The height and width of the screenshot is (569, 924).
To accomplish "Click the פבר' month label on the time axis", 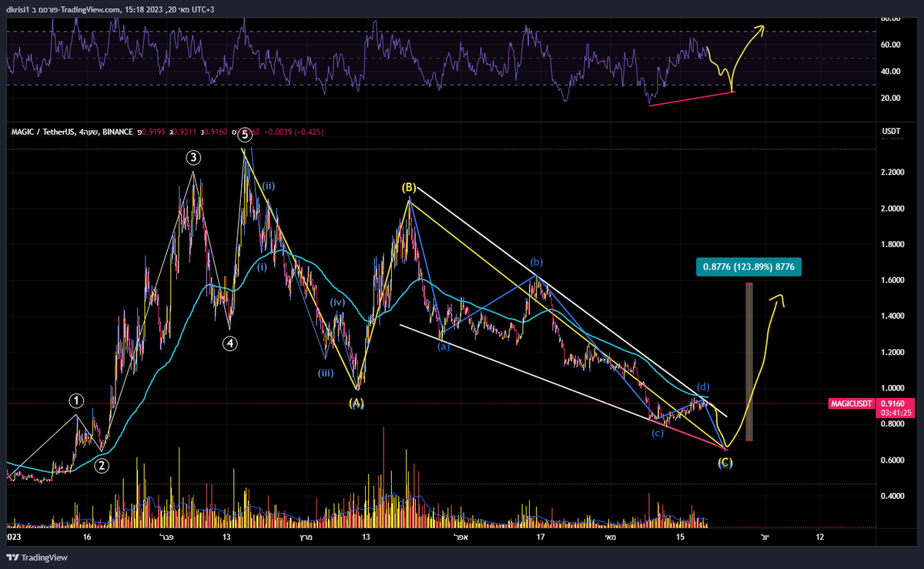I will [166, 537].
